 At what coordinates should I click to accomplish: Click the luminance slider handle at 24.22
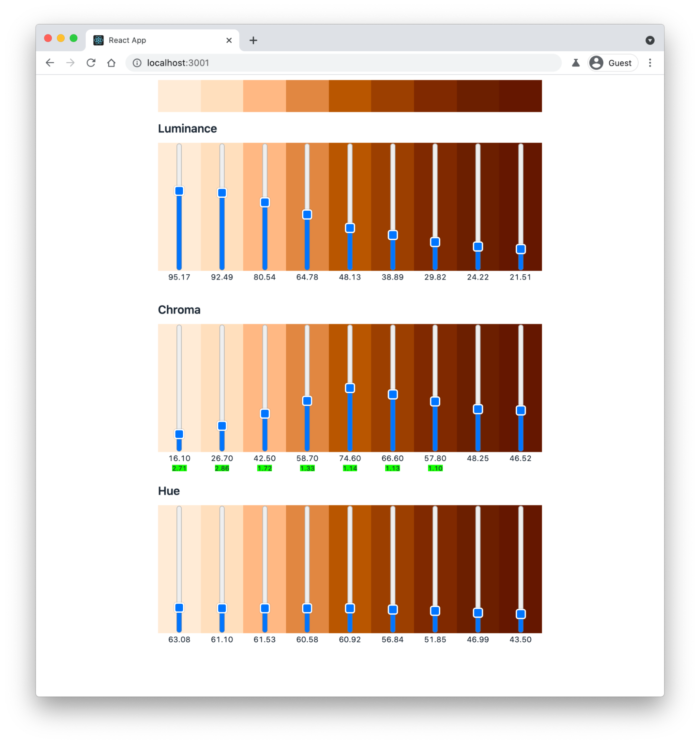coord(478,247)
